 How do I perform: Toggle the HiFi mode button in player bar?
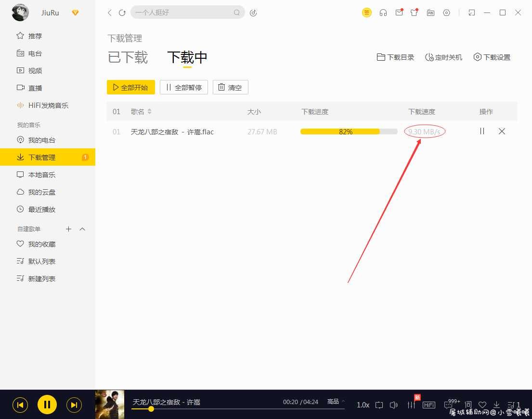click(x=429, y=405)
